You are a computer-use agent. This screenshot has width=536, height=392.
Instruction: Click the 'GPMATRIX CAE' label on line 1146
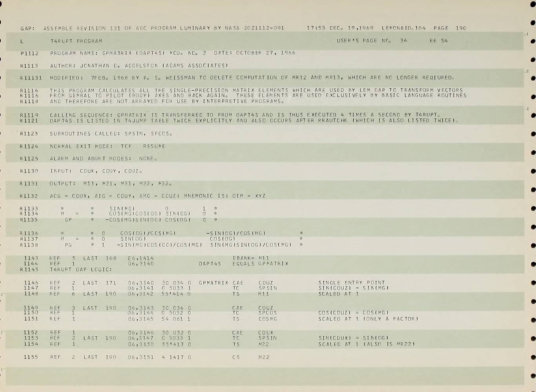point(221,283)
